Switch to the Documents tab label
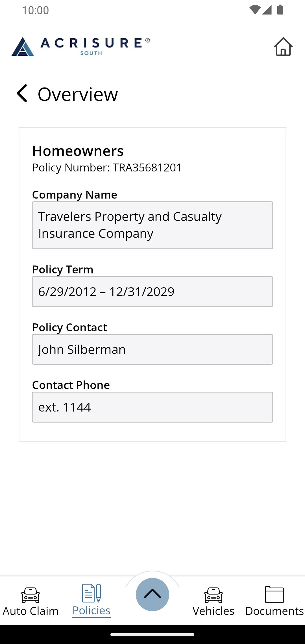The width and height of the screenshot is (305, 644). tap(274, 611)
